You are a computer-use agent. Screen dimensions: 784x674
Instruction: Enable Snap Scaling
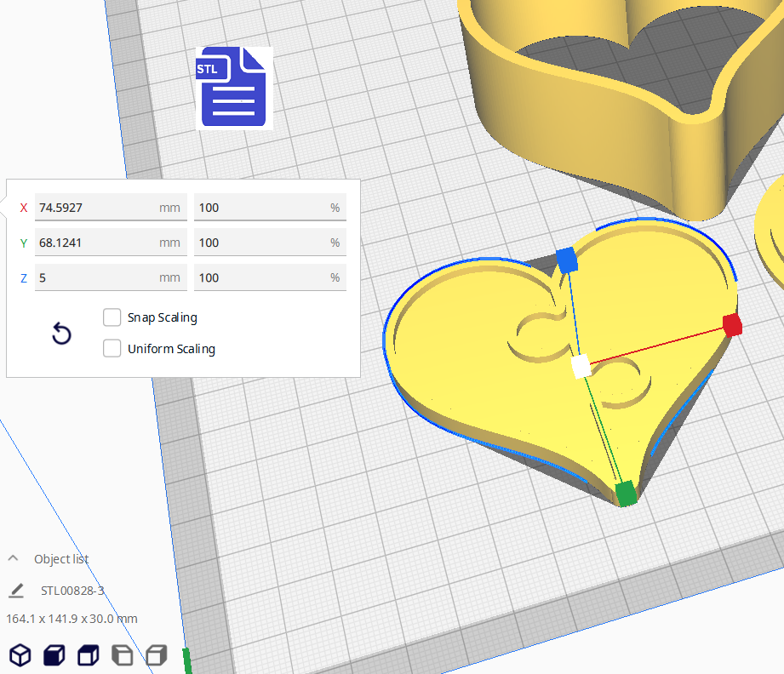pyautogui.click(x=112, y=317)
